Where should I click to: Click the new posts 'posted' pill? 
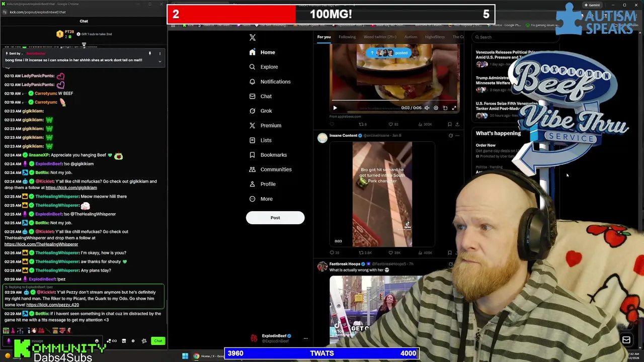click(388, 53)
